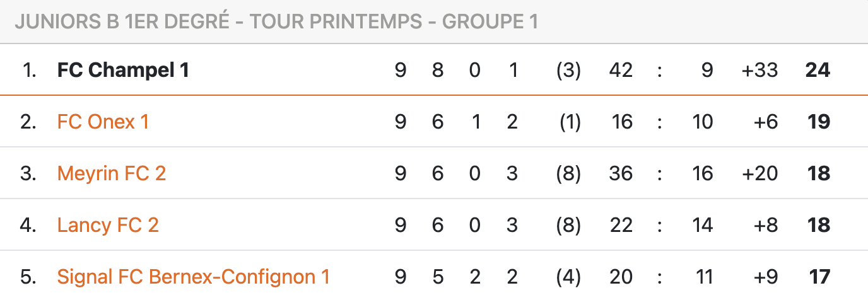Click Signal FC Bernex-Confignon's 17 points

[x=819, y=277]
